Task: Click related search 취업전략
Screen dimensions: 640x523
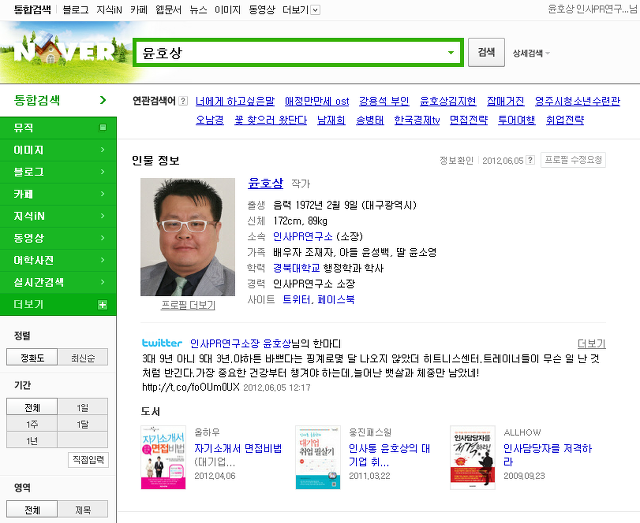Action: 565,120
